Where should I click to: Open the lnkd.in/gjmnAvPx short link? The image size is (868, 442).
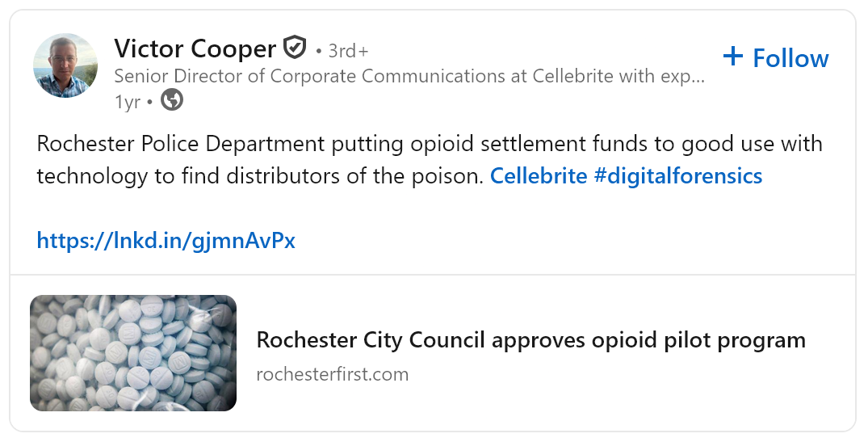coord(166,240)
